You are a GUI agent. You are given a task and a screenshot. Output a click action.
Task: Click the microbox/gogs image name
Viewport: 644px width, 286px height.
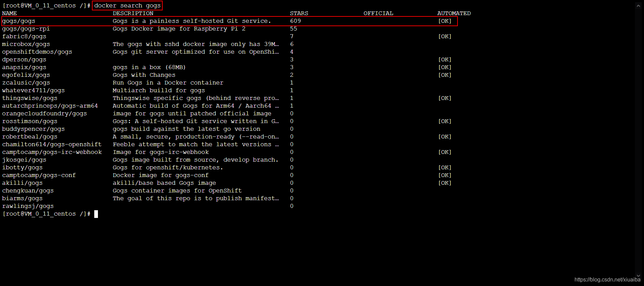(x=26, y=44)
